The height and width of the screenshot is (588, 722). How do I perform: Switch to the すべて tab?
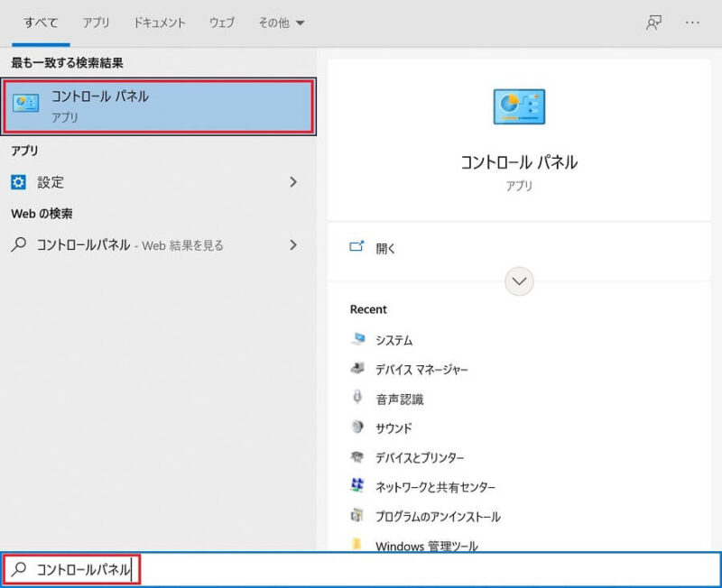(41, 23)
